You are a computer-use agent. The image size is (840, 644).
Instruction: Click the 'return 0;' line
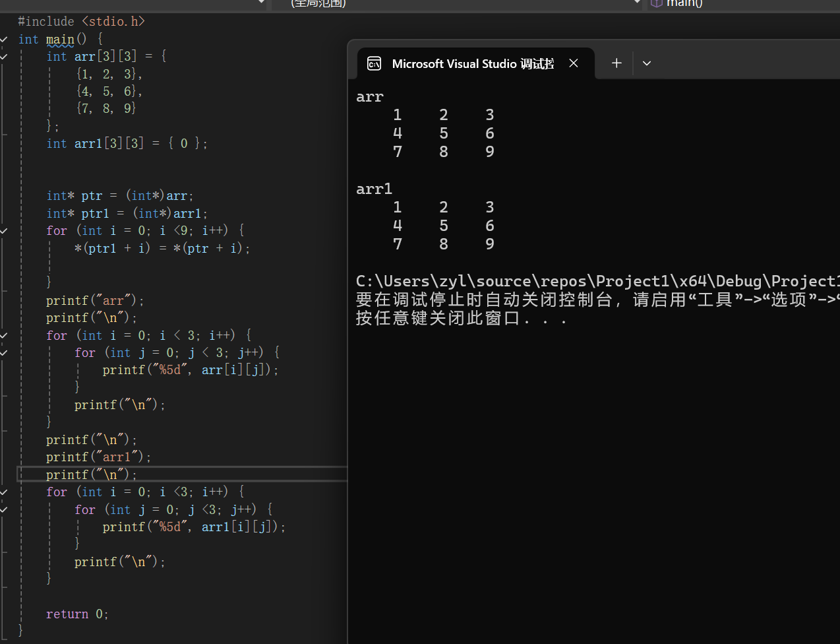point(77,614)
